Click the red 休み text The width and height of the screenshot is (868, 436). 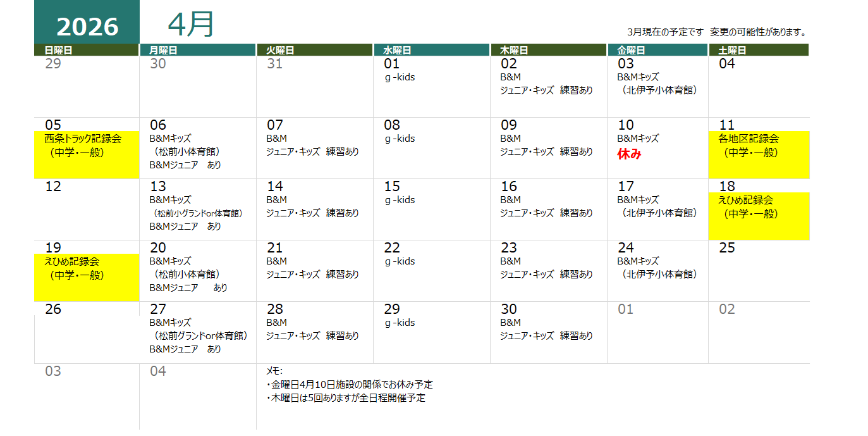click(629, 154)
